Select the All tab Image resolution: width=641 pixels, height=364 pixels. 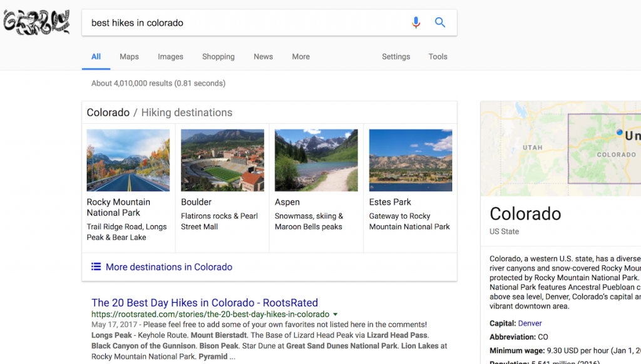[96, 57]
